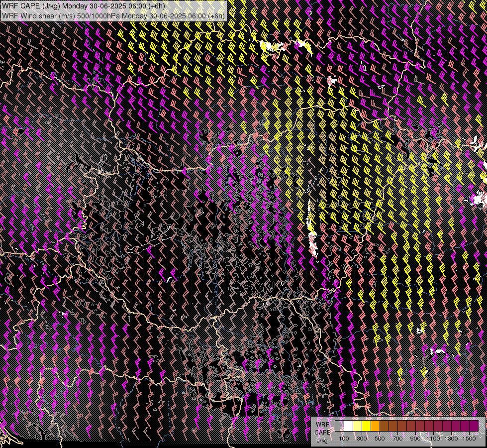Image resolution: width=487 pixels, height=448 pixels.
Task: Click the 1300 legend tick label
Action: point(451,439)
